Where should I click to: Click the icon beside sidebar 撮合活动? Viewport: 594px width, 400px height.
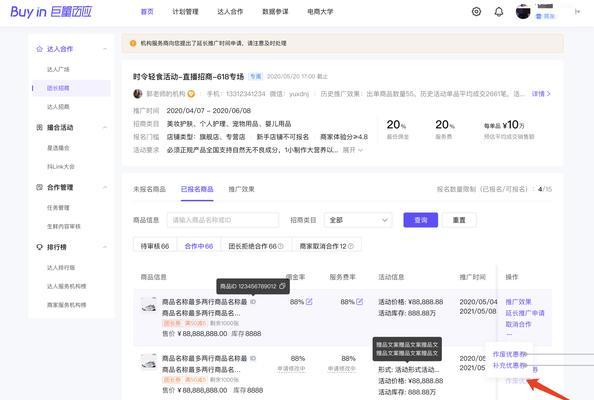click(39, 127)
